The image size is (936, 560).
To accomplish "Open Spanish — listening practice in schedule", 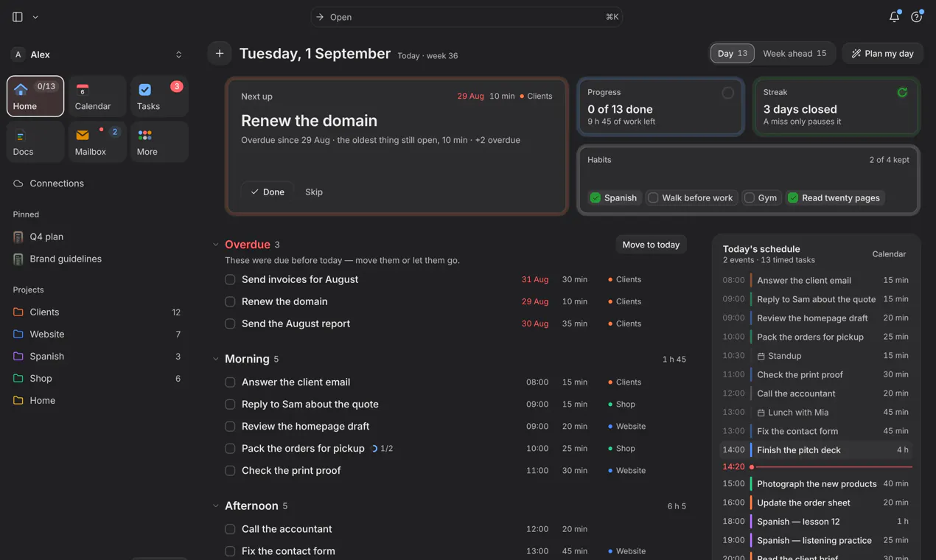I will pos(816,541).
